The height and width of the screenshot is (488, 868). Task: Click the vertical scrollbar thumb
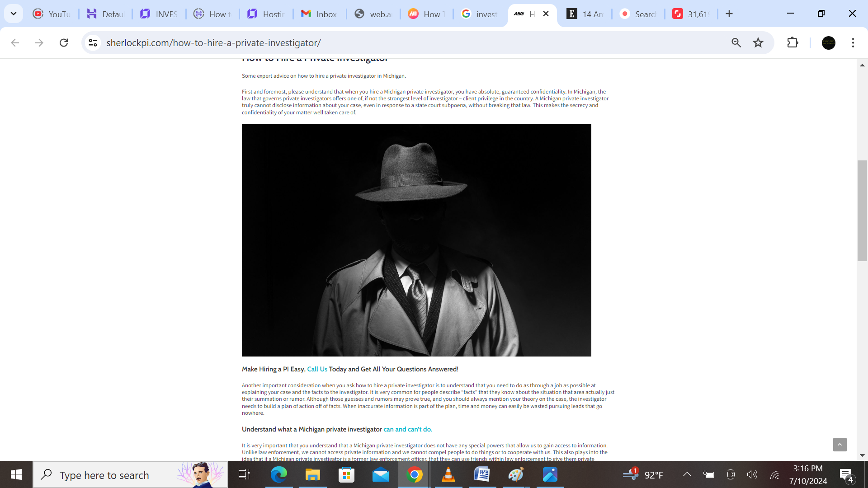coord(862,211)
